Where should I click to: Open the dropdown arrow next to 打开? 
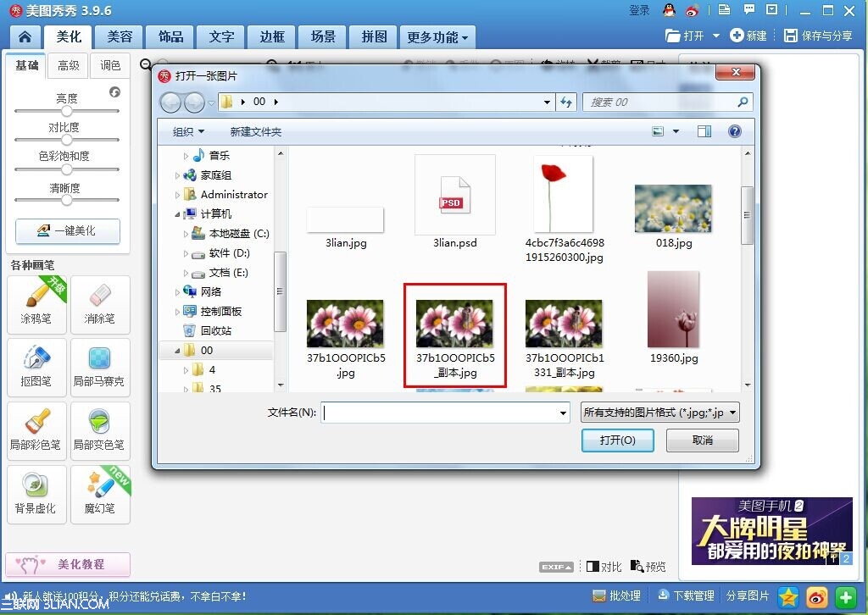coord(715,36)
